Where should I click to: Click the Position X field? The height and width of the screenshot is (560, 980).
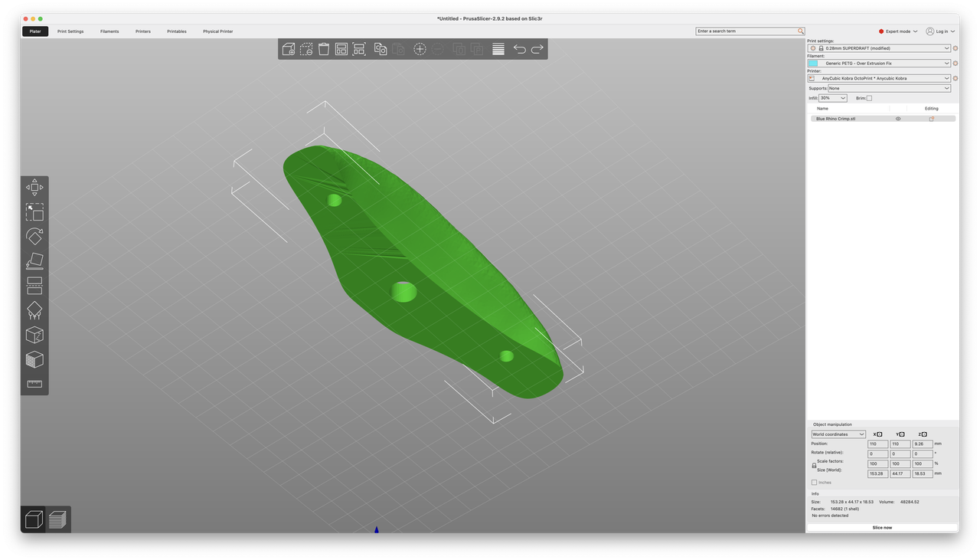pyautogui.click(x=877, y=444)
